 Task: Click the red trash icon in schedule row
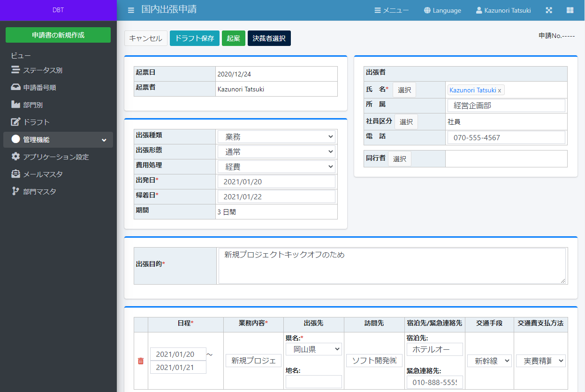[141, 361]
